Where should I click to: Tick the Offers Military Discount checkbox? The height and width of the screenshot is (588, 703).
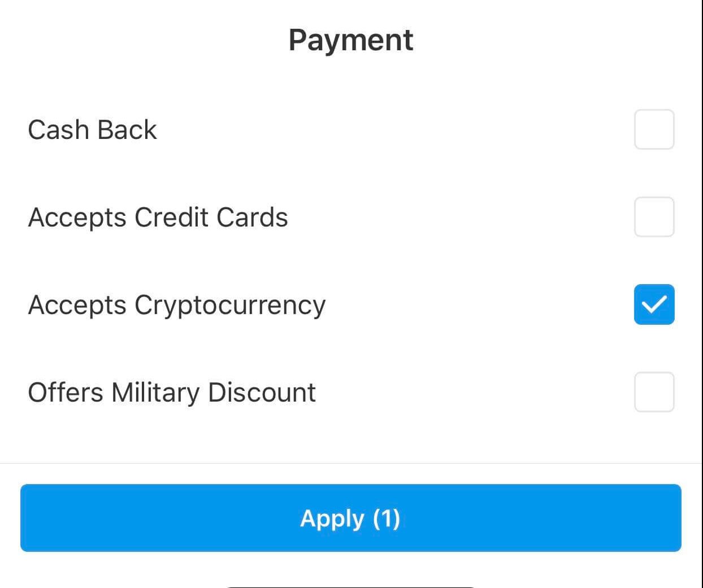click(x=654, y=392)
